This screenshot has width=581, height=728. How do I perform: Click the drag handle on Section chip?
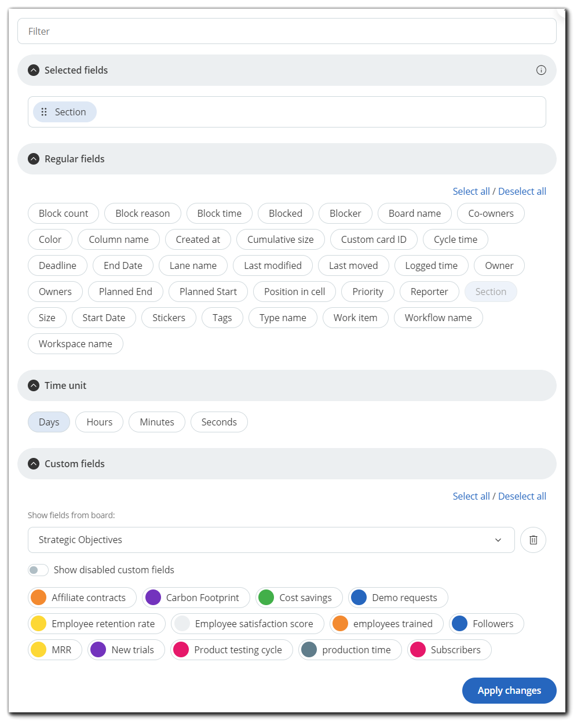(44, 112)
